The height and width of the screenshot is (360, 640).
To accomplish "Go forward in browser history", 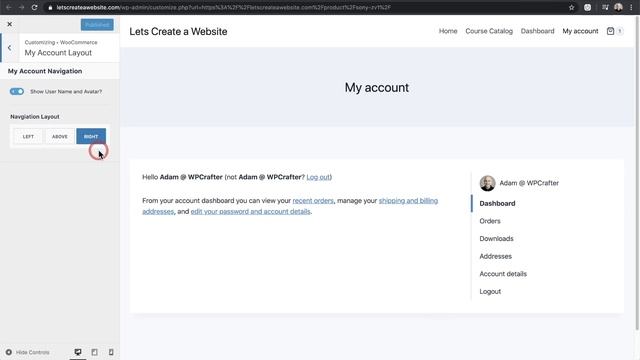I will tap(21, 7).
